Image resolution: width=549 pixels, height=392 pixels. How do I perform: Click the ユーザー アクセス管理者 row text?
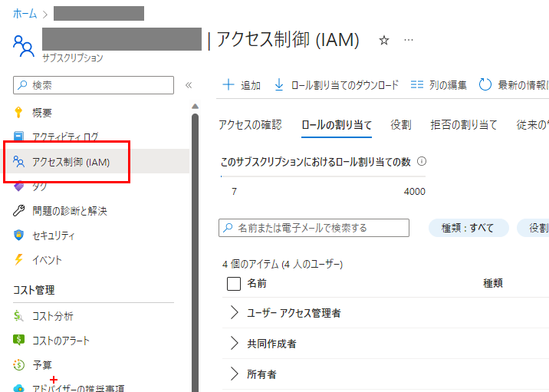(294, 313)
